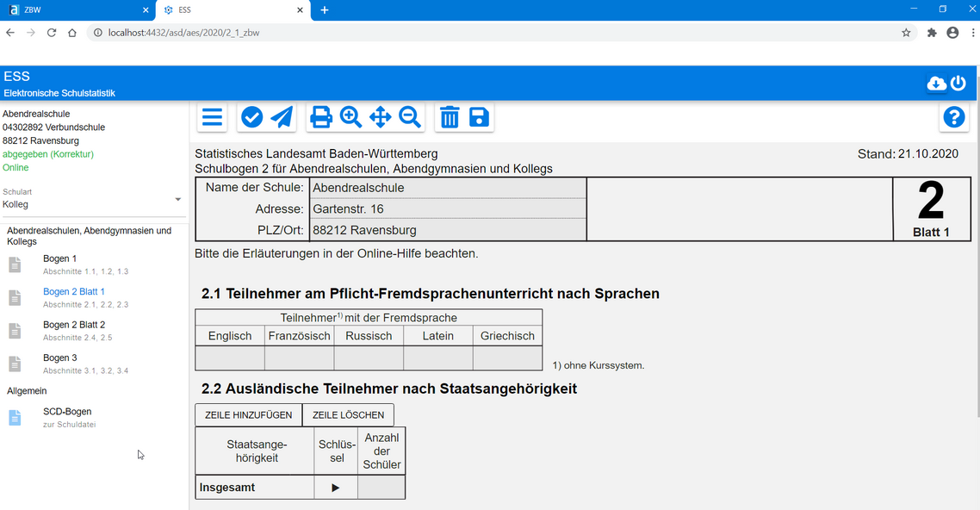Click the printer icon
The width and height of the screenshot is (980, 510).
[321, 117]
